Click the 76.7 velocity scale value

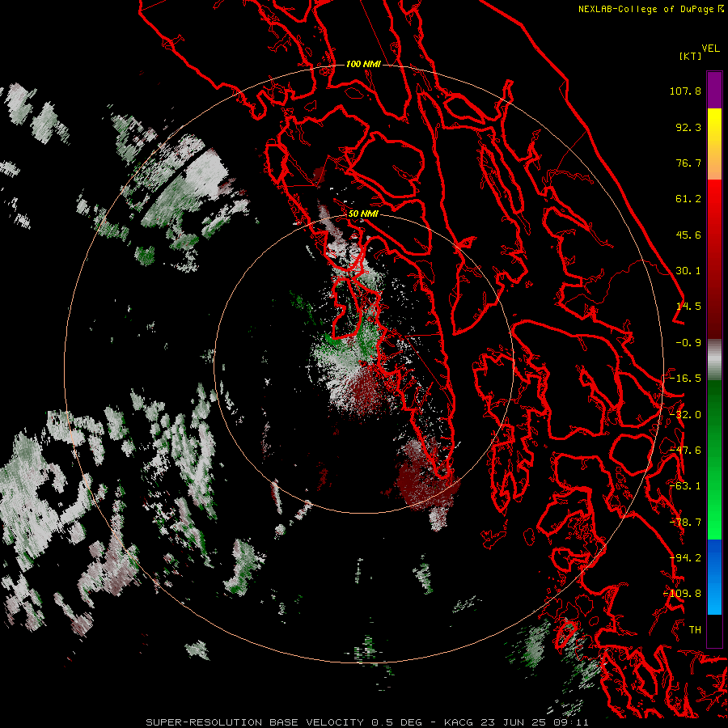[x=688, y=163]
